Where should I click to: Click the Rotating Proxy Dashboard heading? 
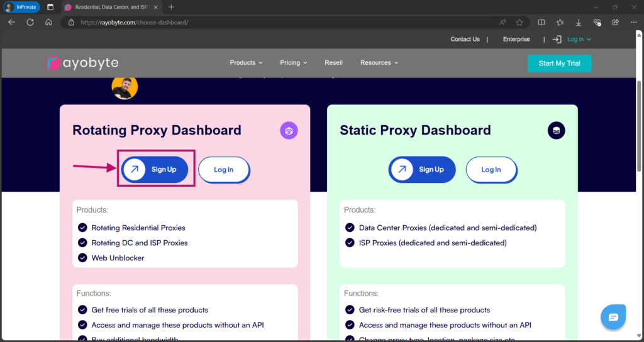(157, 130)
